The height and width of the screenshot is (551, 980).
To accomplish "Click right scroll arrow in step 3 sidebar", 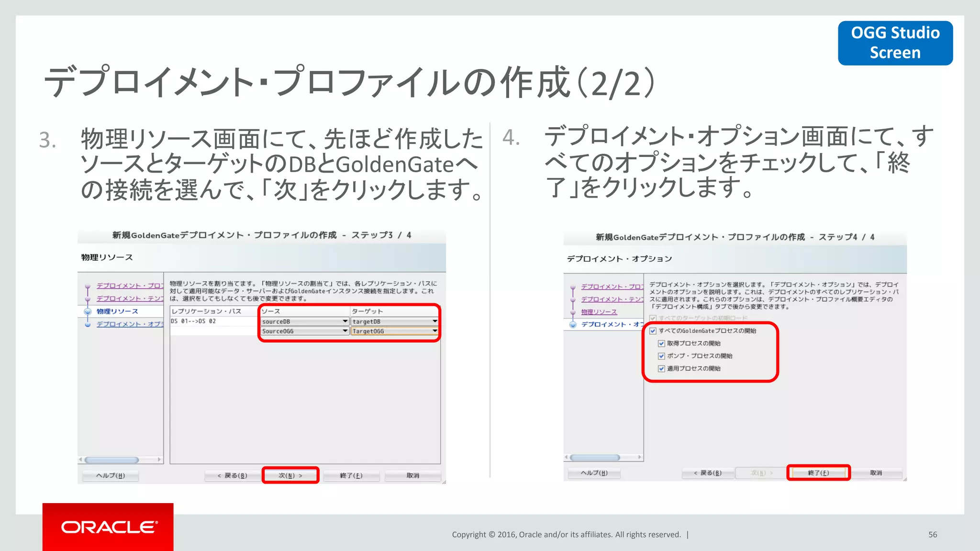I will click(159, 460).
